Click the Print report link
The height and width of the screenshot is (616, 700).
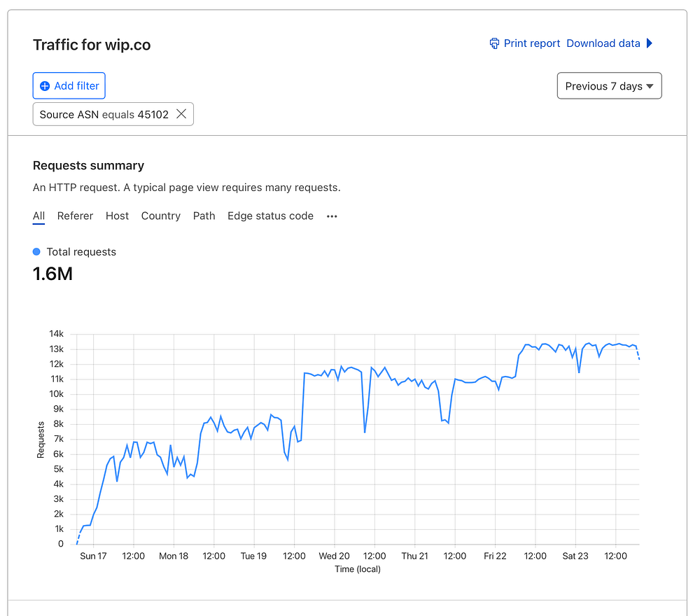pos(532,43)
